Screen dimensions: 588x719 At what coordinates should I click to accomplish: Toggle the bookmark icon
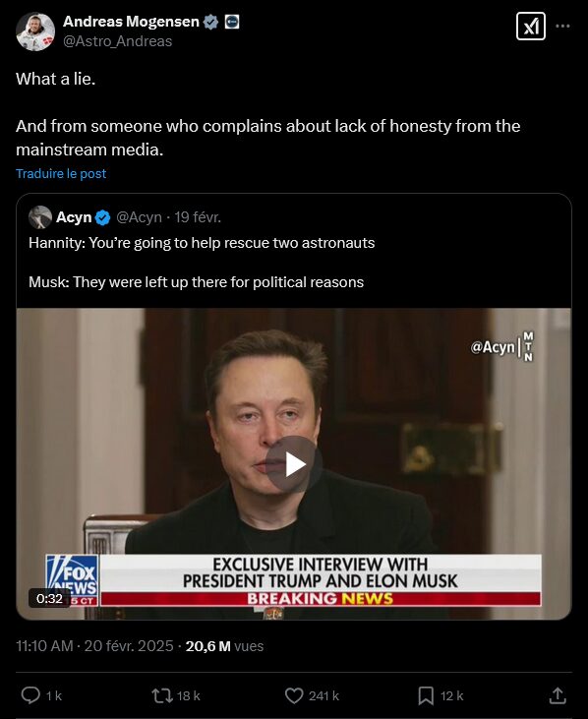(x=426, y=695)
